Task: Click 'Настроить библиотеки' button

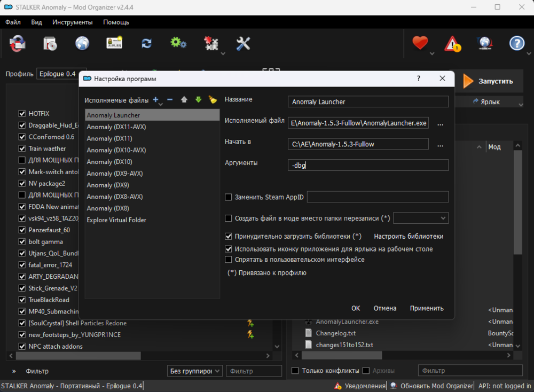Action: tap(408, 236)
